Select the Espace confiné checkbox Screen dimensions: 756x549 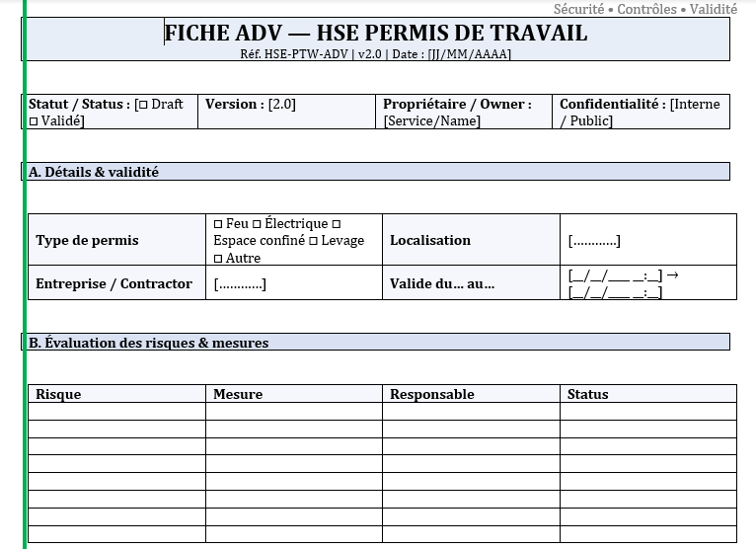pyautogui.click(x=337, y=224)
